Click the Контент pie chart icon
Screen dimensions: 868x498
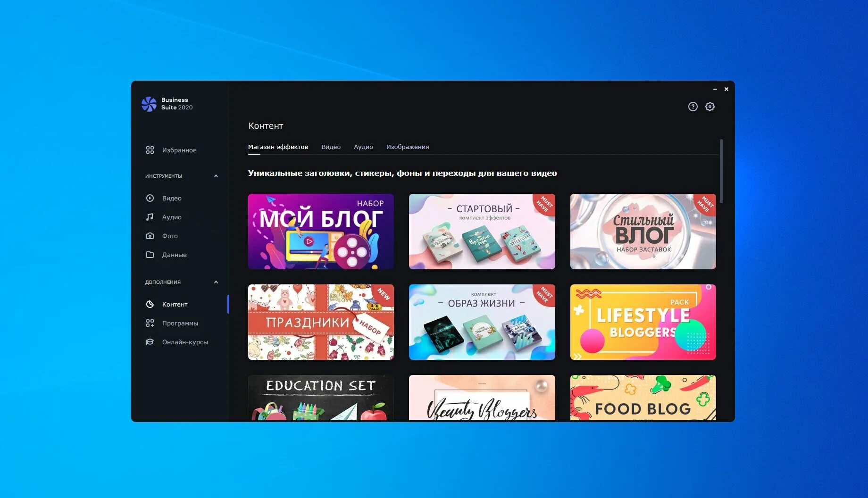coord(150,304)
